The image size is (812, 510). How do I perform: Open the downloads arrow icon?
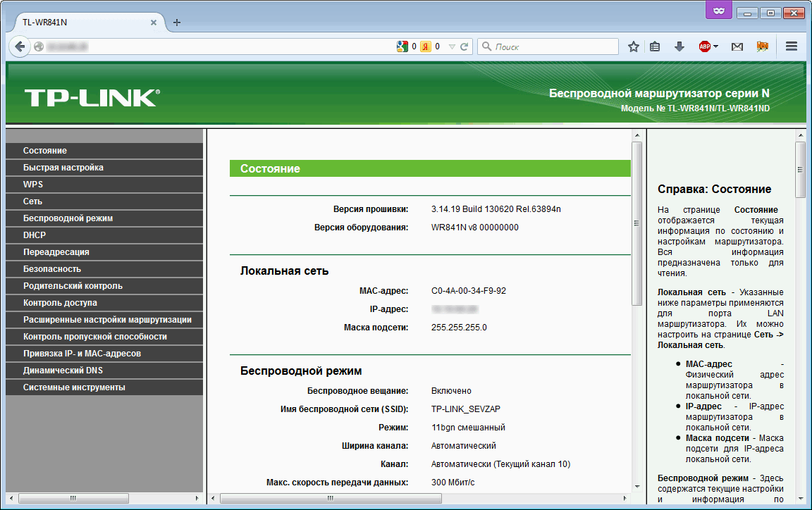click(x=679, y=46)
